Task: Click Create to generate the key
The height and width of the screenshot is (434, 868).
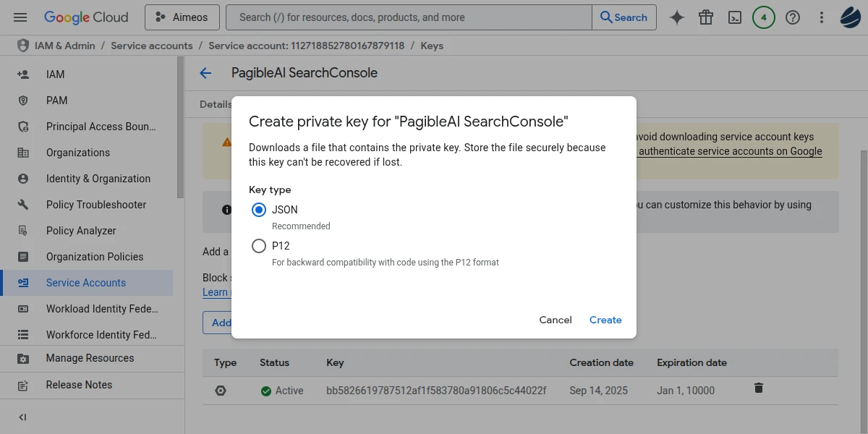Action: point(605,320)
